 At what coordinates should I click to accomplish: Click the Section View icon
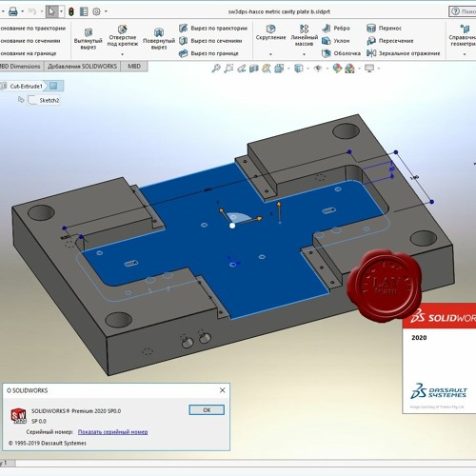click(254, 69)
